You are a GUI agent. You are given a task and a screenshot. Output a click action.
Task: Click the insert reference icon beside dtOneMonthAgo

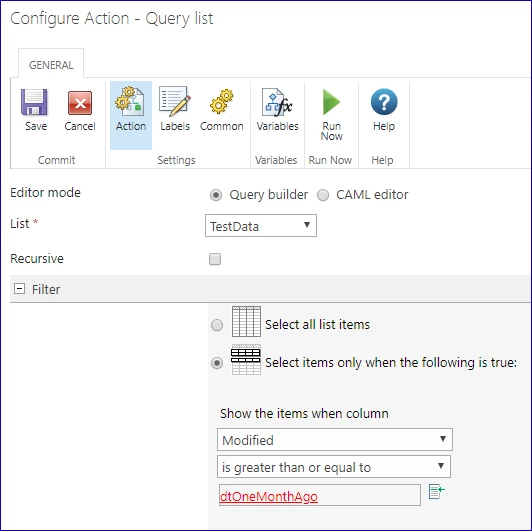(x=436, y=491)
